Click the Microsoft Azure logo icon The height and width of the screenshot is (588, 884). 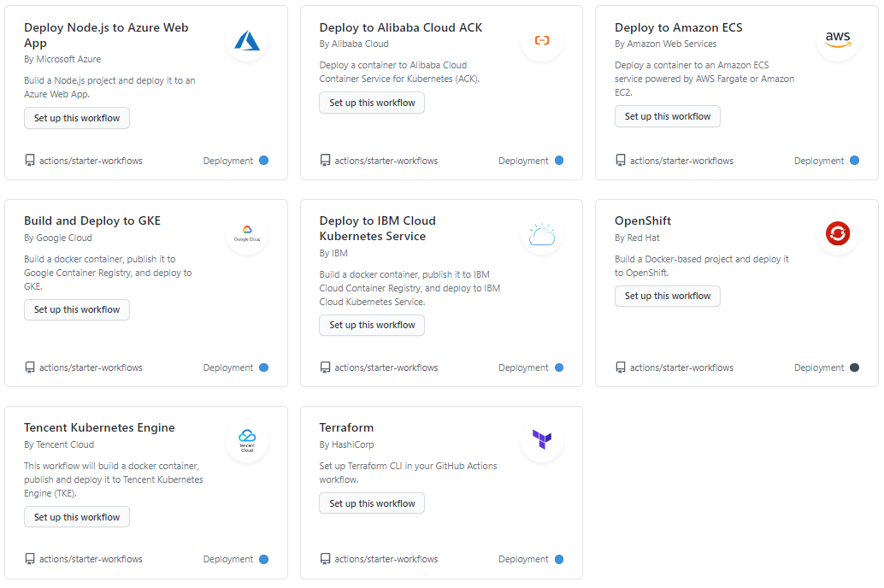(x=247, y=40)
